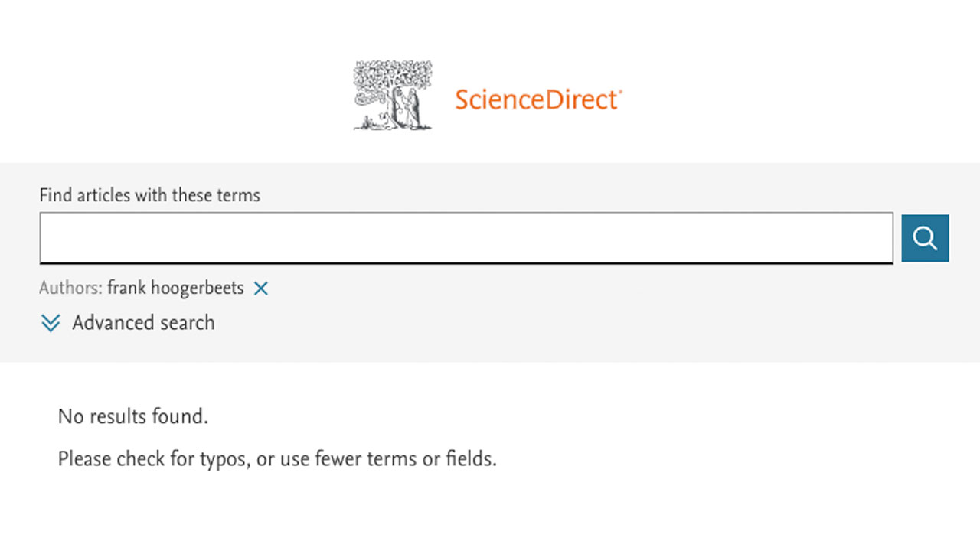The width and height of the screenshot is (980, 551).
Task: Select the "frank hoogerbeets" author name text
Action: pyautogui.click(x=175, y=289)
